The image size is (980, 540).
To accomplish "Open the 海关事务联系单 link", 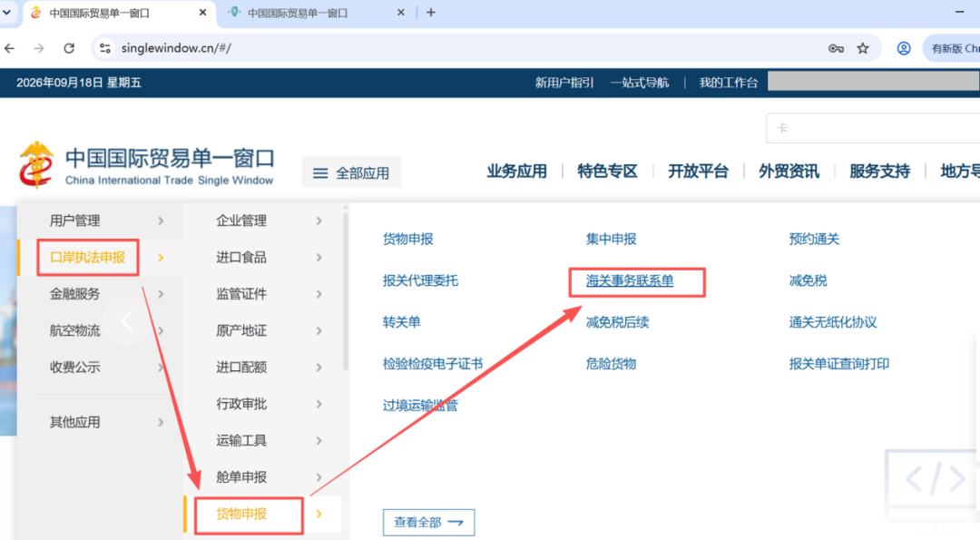I will click(630, 281).
